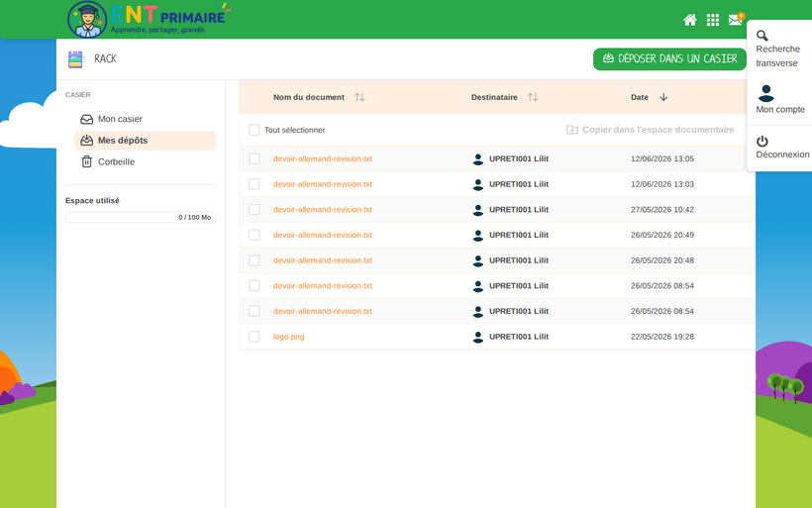Click the Mon casier inbox icon
This screenshot has height=508, width=812.
point(86,119)
